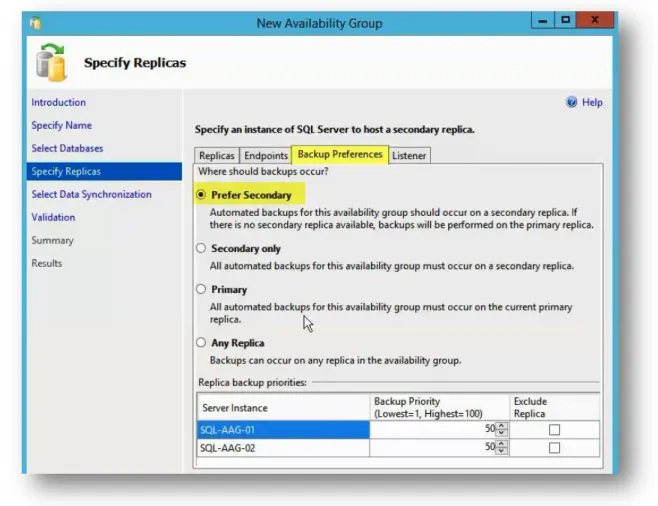Select the Secondary only option
658x506 pixels.
click(x=201, y=248)
